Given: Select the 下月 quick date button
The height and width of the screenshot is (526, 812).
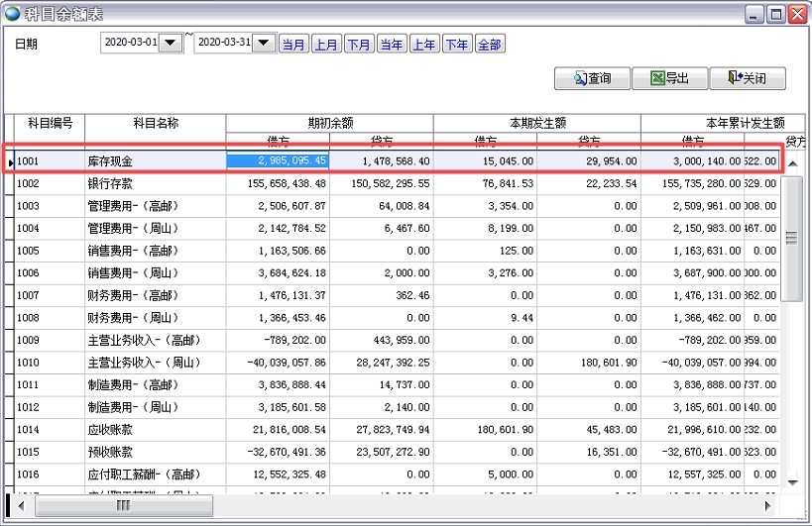Looking at the screenshot, I should (359, 45).
